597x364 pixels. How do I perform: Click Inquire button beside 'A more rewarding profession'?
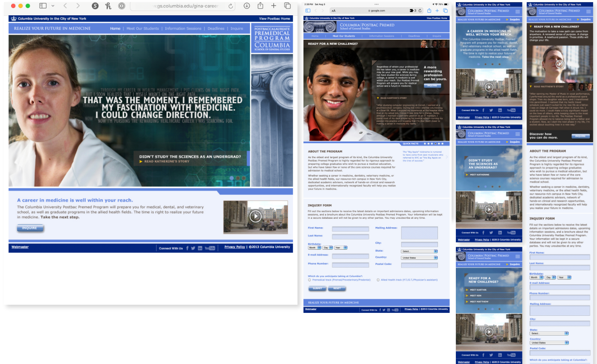pyautogui.click(x=432, y=86)
